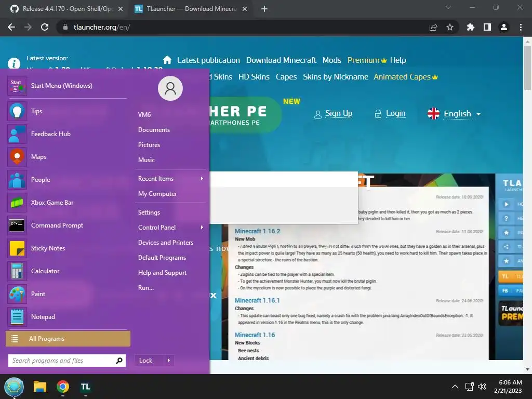This screenshot has height=399, width=532.
Task: Open File Explorer from the taskbar
Action: [x=39, y=387]
